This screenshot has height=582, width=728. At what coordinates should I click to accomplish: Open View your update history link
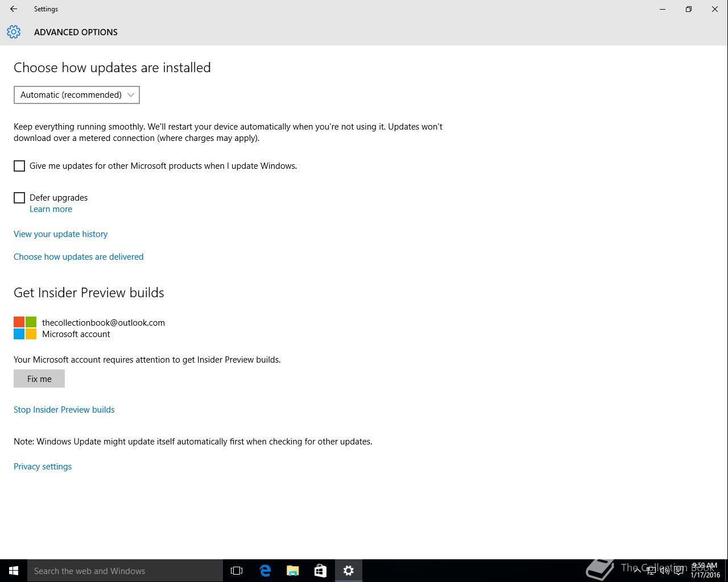click(60, 234)
